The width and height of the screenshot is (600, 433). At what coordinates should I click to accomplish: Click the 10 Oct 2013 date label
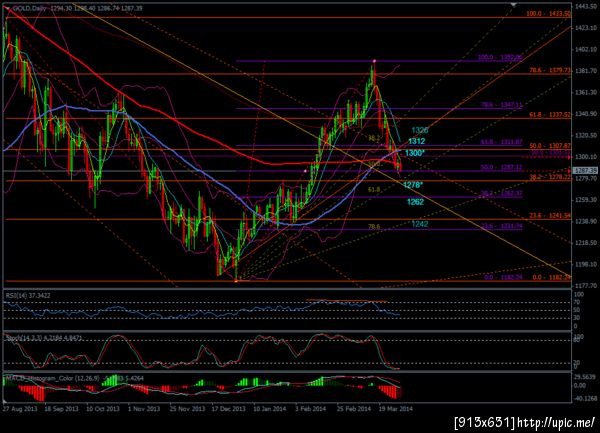point(102,409)
